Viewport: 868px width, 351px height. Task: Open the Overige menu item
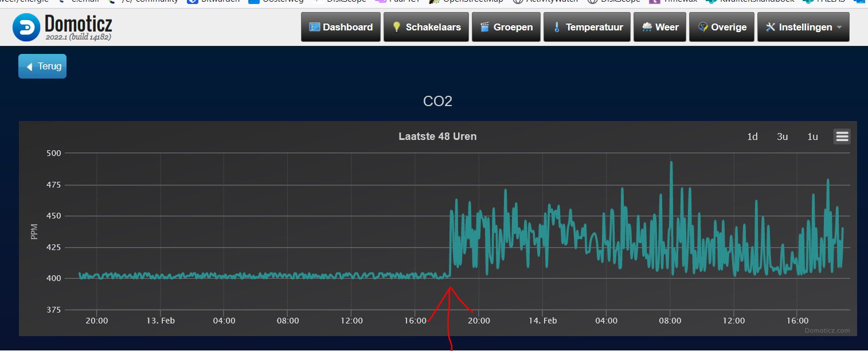click(x=721, y=26)
